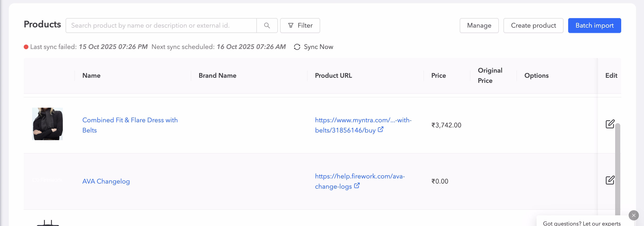644x226 pixels.
Task: Click the Batch import button
Action: click(x=594, y=26)
